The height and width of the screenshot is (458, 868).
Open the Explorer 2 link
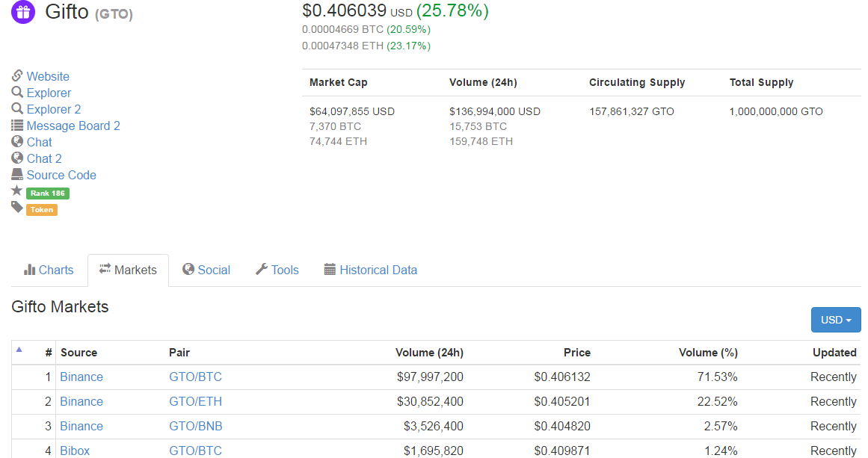click(x=54, y=110)
